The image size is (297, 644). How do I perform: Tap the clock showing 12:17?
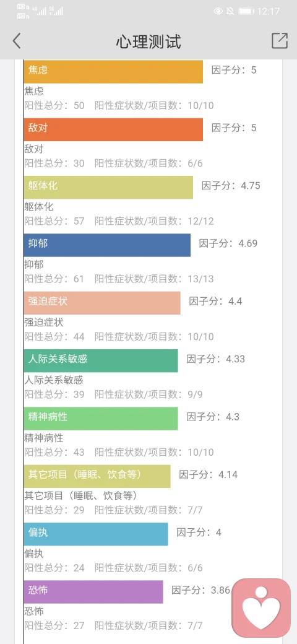point(269,12)
